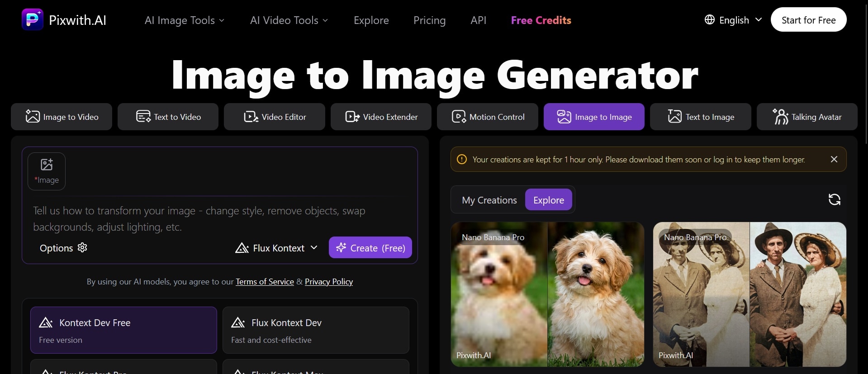Click the "Fast and cost-effective" description text

point(271,340)
